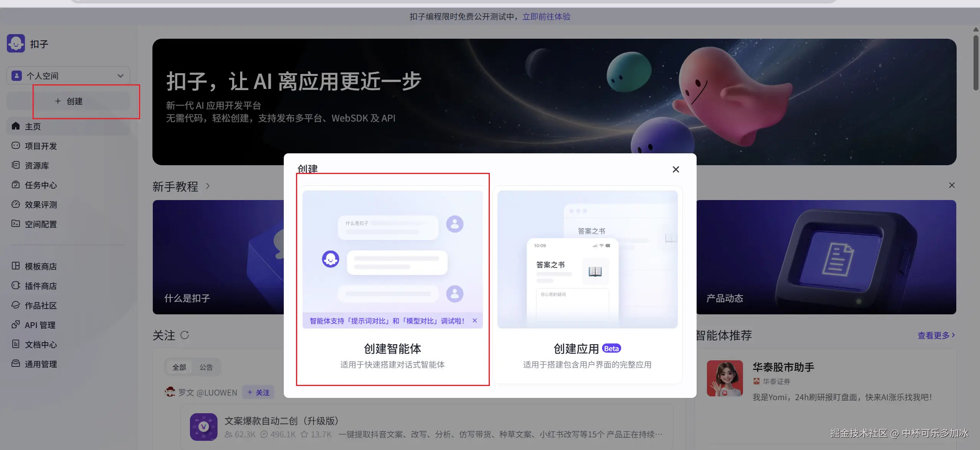Go to 任务中心 sidebar item

pos(40,185)
